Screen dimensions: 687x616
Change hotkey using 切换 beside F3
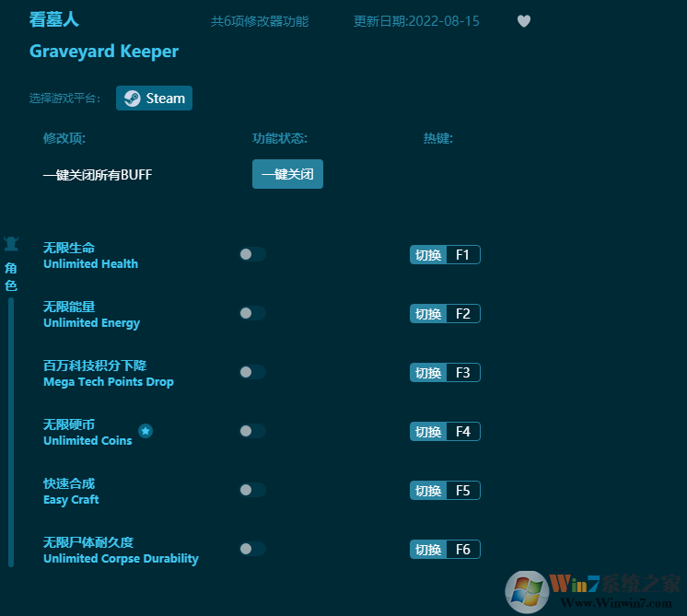pos(428,373)
